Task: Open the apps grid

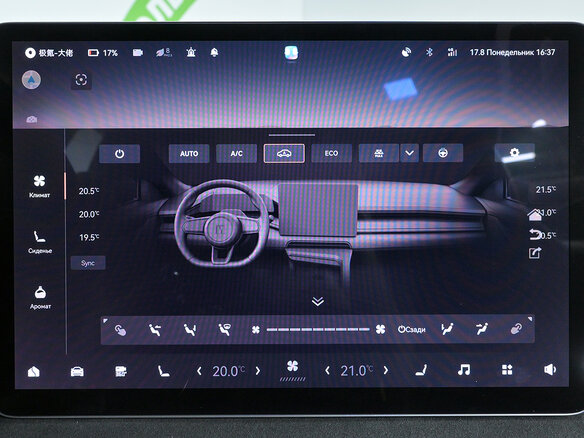Action: (507, 370)
